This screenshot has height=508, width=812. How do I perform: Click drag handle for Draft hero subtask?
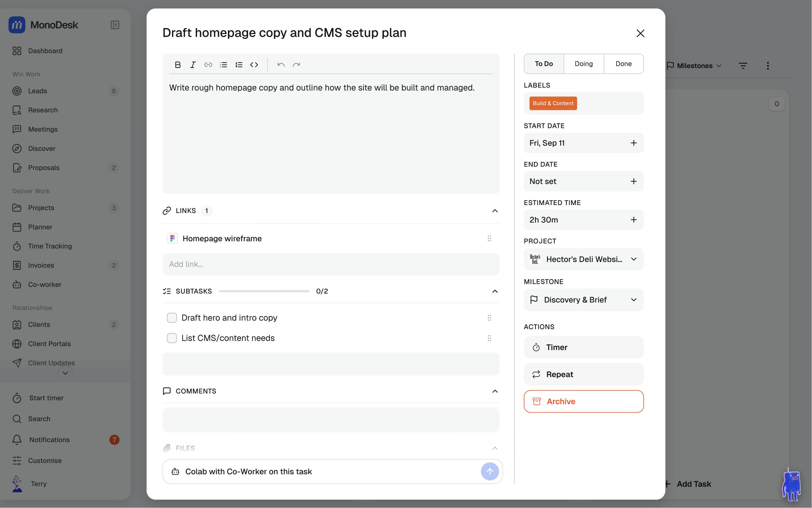489,318
